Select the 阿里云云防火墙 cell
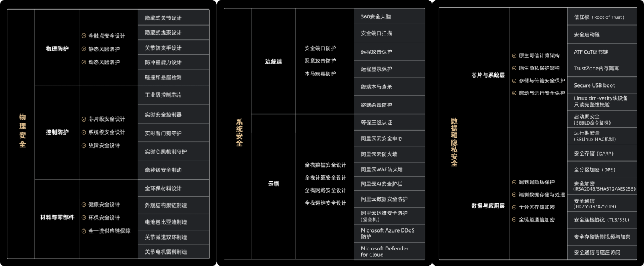644x266 pixels. [389, 154]
